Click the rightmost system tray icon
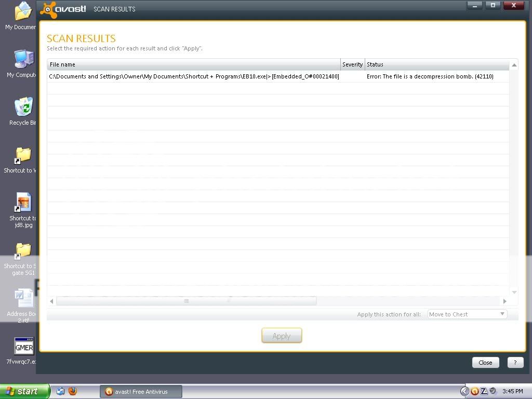 click(x=493, y=391)
